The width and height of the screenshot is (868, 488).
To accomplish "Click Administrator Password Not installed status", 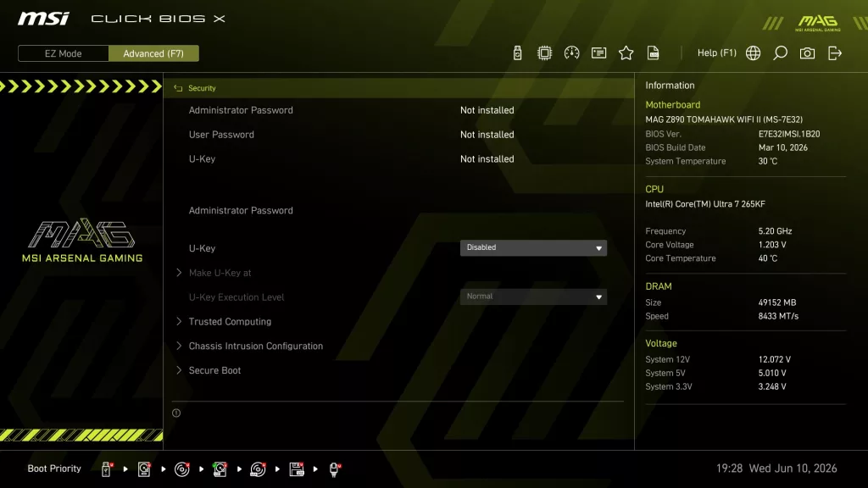I will [487, 110].
